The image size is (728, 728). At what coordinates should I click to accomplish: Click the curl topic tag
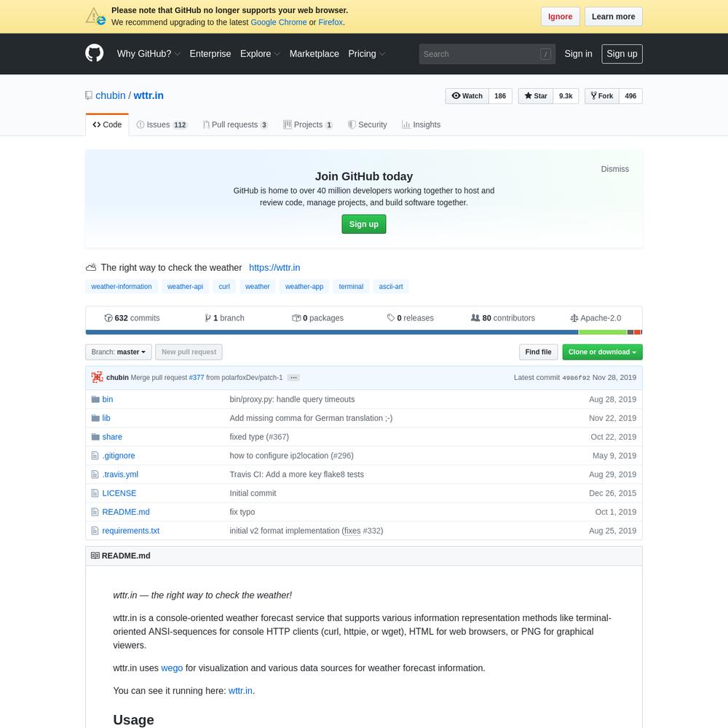(x=224, y=286)
